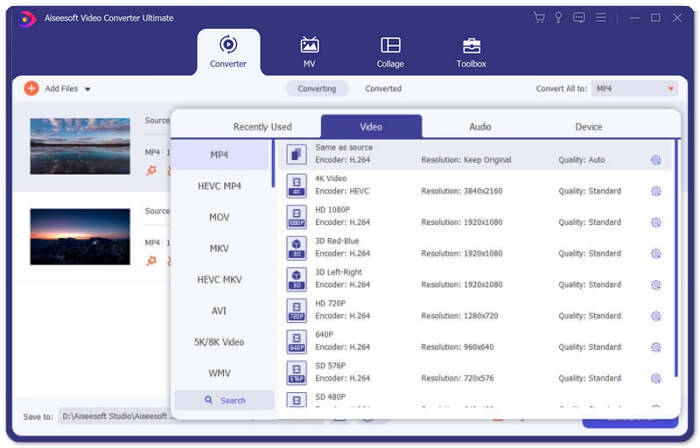This screenshot has height=448, width=700.
Task: Click the SD 576P format icon
Action: pyautogui.click(x=296, y=373)
